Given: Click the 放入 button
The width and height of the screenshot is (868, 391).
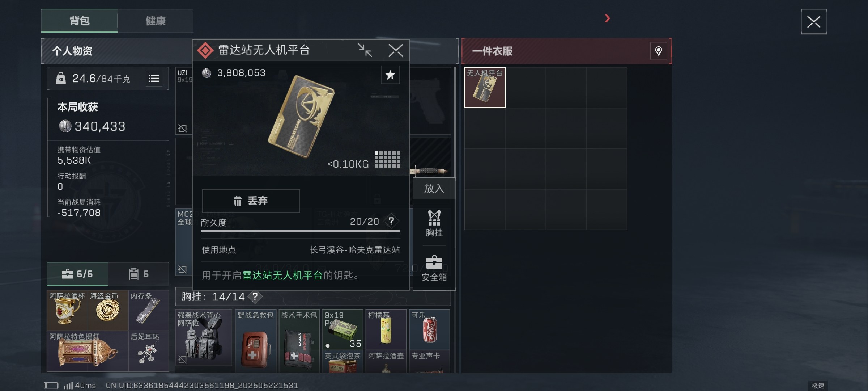Looking at the screenshot, I should [x=434, y=188].
